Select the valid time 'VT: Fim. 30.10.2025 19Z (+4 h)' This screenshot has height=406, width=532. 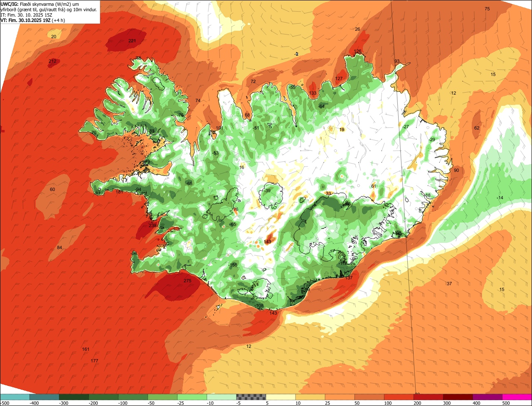pos(33,20)
